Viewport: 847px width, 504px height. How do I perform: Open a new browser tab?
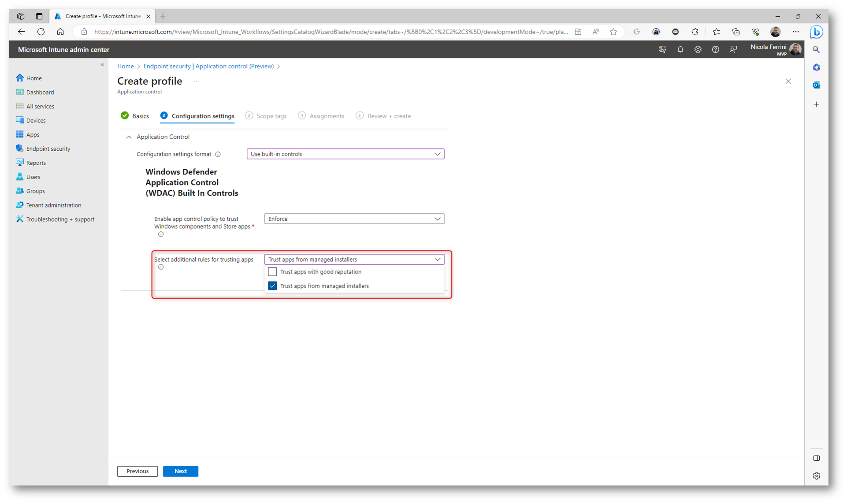click(x=163, y=16)
